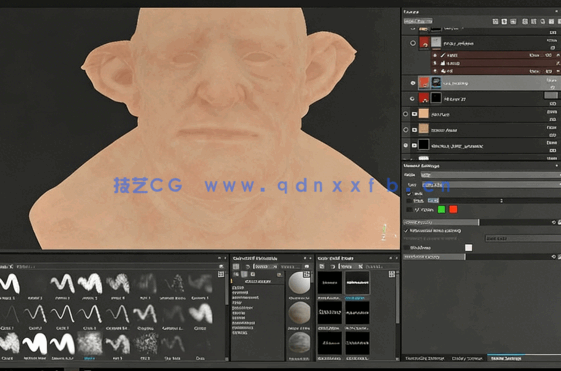561x371 pixels.
Task: Click the sixth icon in Layers toolbar
Action: point(542,21)
